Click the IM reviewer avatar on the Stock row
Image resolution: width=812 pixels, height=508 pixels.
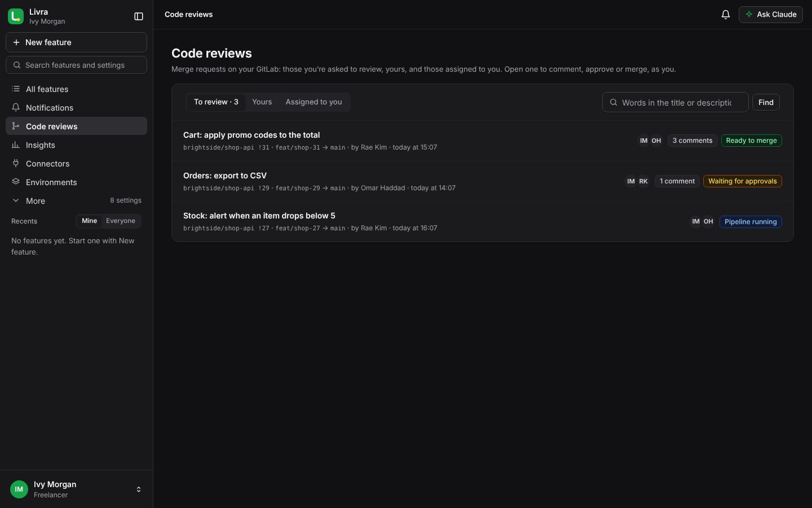(x=696, y=222)
